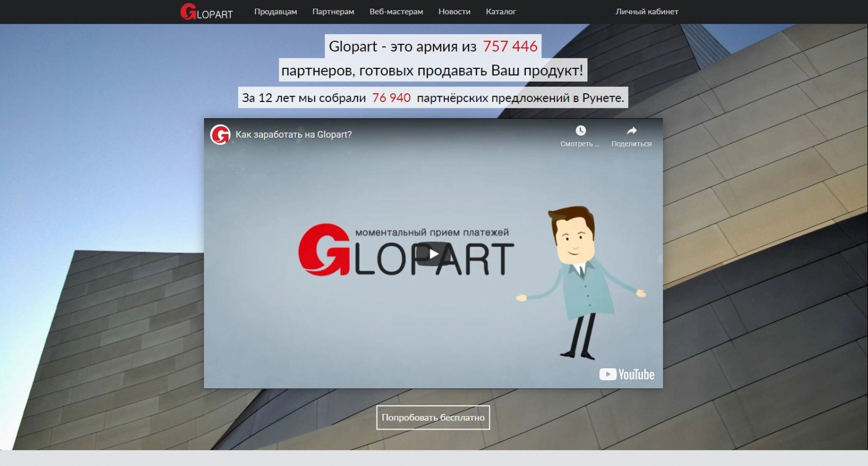Open the Продавцам menu item

coord(276,11)
